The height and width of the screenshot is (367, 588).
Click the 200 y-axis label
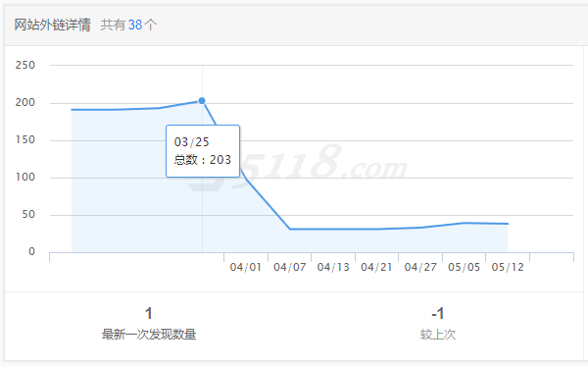(x=25, y=103)
